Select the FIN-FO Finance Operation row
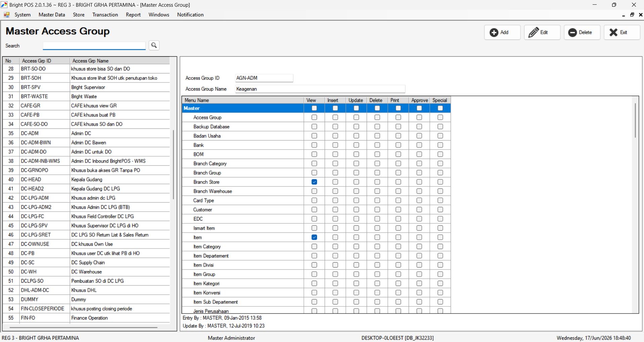The image size is (644, 342). pos(86,318)
